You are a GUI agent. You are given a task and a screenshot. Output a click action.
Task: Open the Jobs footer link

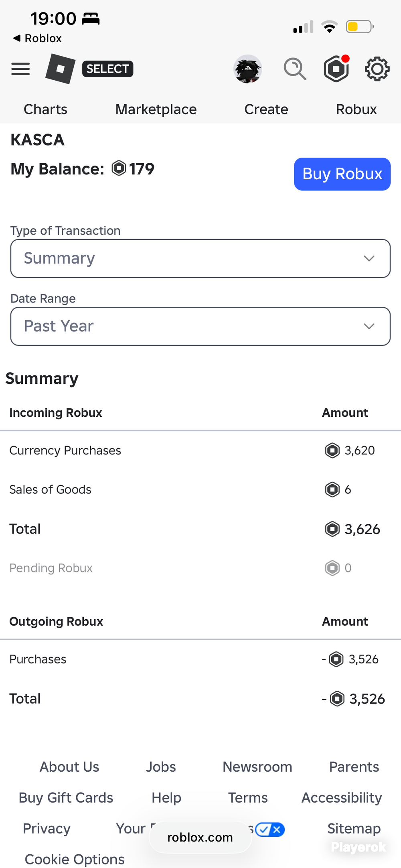click(x=161, y=767)
